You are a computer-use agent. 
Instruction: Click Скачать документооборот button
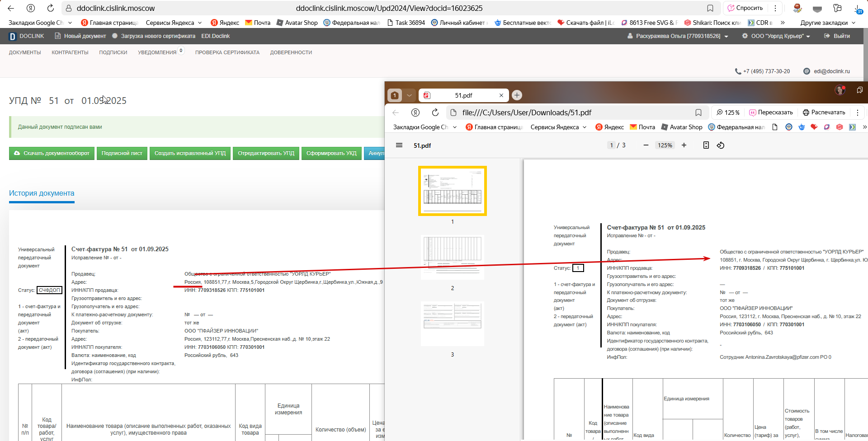point(52,153)
